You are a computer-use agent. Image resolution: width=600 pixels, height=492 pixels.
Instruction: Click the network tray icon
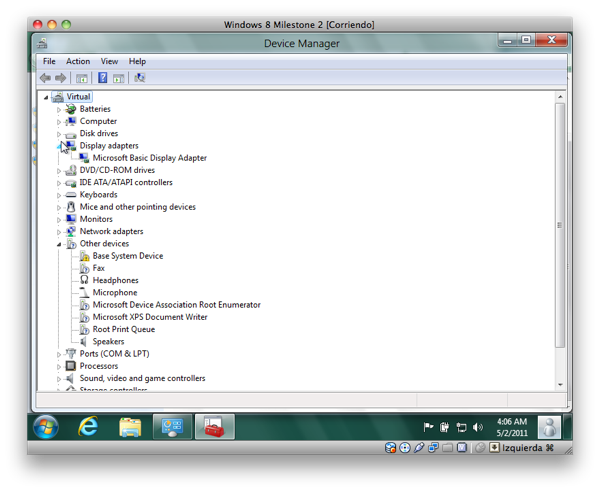point(461,427)
